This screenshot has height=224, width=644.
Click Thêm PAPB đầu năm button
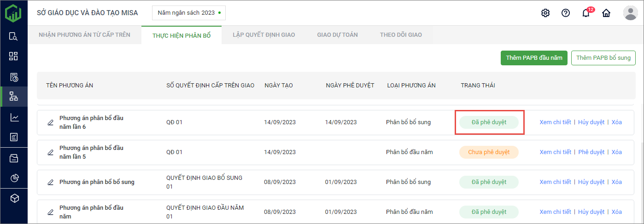[x=534, y=58]
